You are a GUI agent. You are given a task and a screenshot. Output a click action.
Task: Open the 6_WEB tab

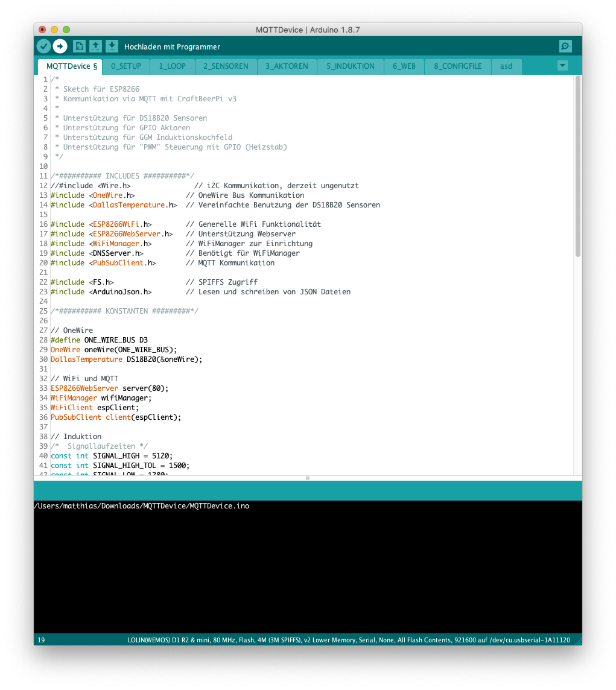point(404,66)
